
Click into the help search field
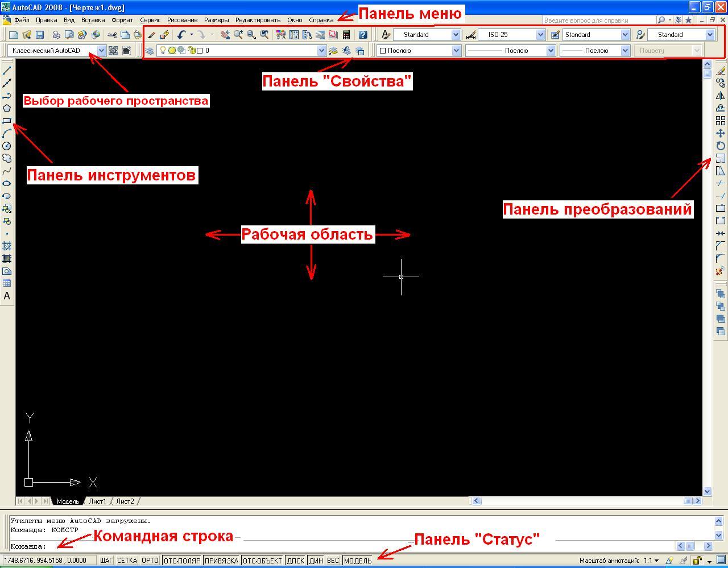599,20
